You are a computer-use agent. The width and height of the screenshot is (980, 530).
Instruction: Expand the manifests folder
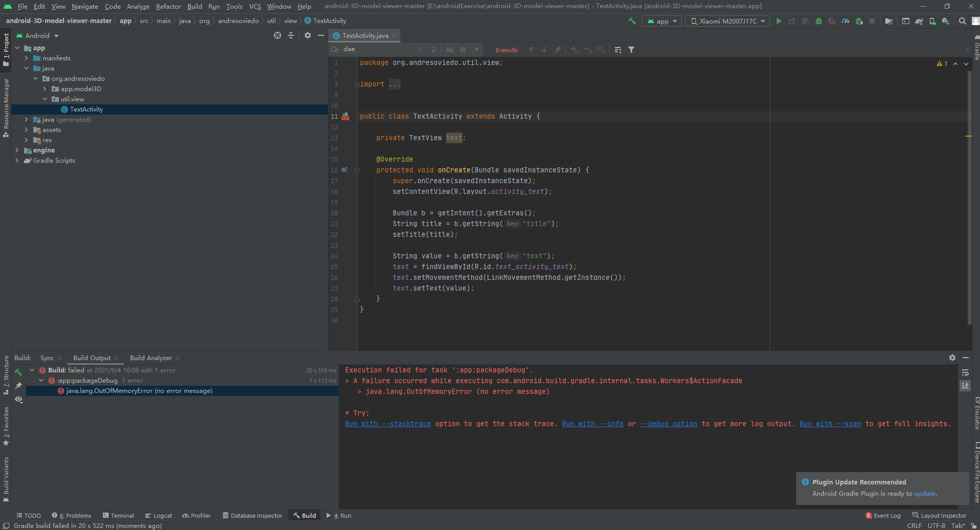coord(26,58)
